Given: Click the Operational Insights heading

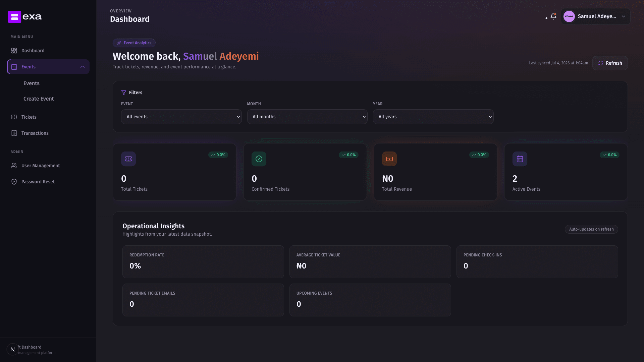Looking at the screenshot, I should [153, 226].
